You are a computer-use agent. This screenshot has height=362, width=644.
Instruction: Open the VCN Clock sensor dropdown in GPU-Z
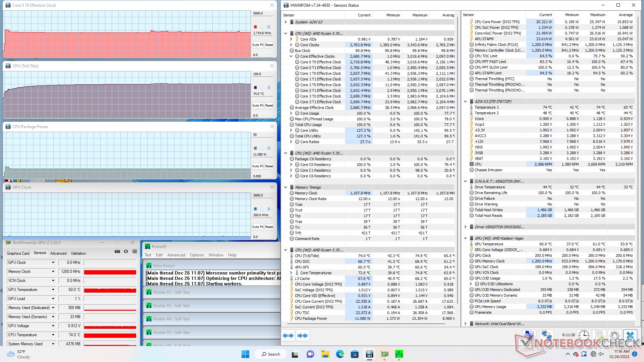53,281
